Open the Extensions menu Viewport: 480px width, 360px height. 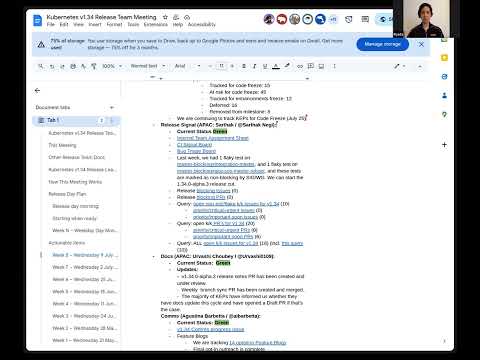(x=156, y=25)
